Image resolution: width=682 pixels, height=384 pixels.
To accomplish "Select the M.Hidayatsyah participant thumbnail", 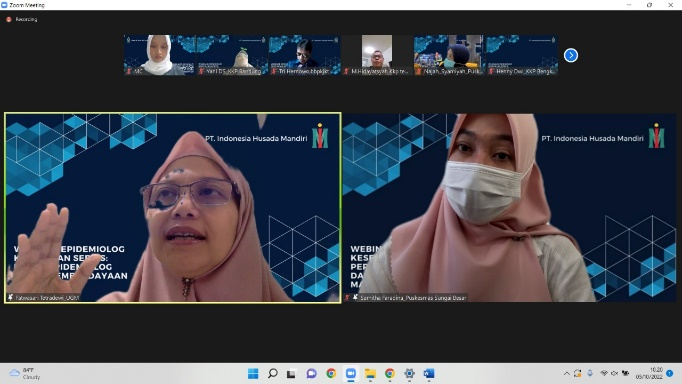I will click(x=377, y=55).
